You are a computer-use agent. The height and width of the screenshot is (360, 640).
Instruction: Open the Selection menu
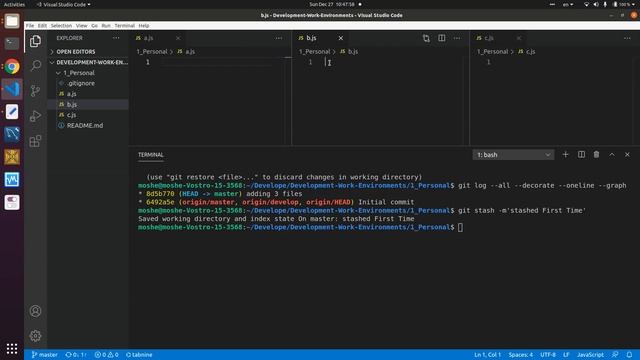pyautogui.click(x=61, y=25)
